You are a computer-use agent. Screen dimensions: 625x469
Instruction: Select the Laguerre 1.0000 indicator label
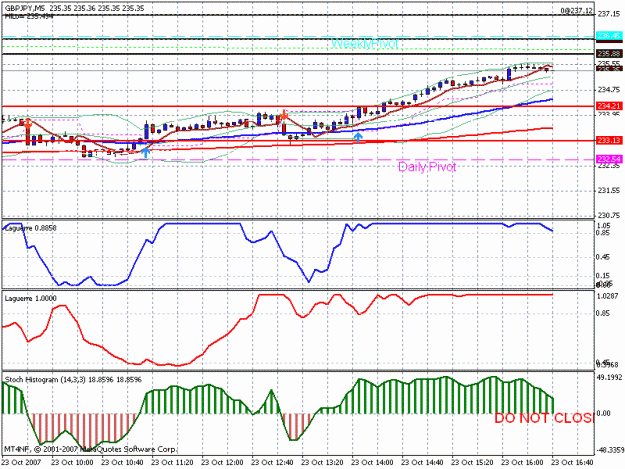click(30, 298)
